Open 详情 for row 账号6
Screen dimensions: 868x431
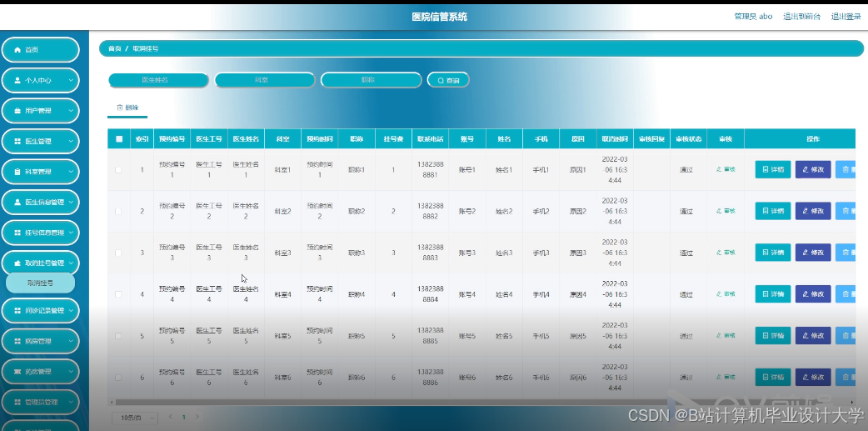(x=773, y=378)
